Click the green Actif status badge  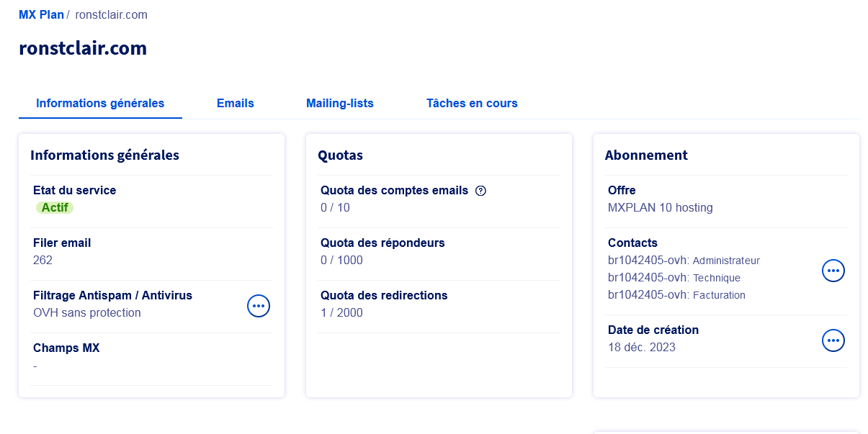pos(55,208)
